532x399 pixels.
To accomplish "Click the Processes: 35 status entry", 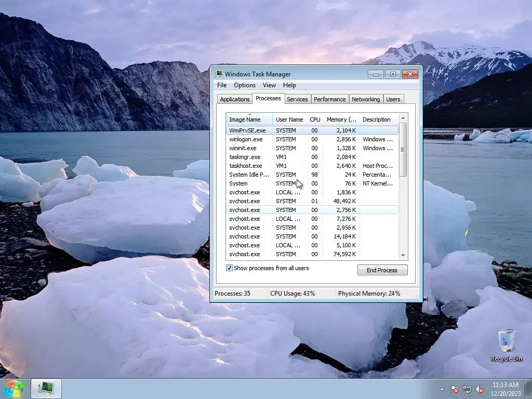I will pos(232,294).
